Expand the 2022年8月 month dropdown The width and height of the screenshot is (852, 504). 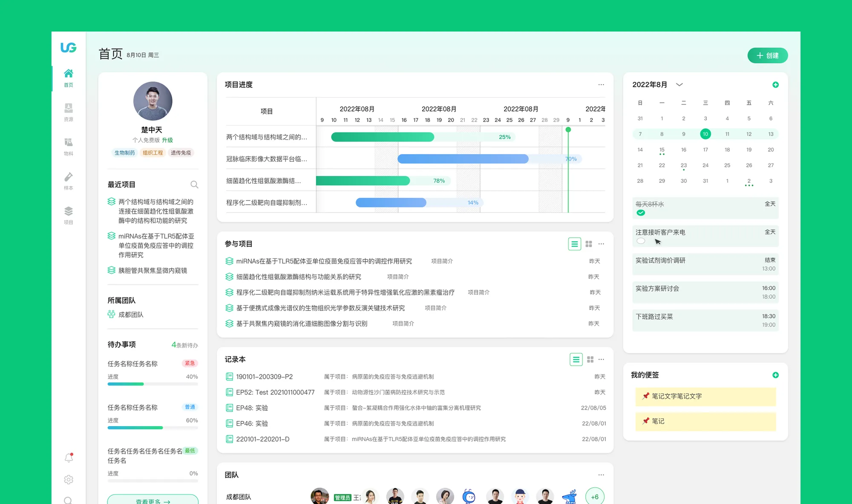pyautogui.click(x=679, y=85)
